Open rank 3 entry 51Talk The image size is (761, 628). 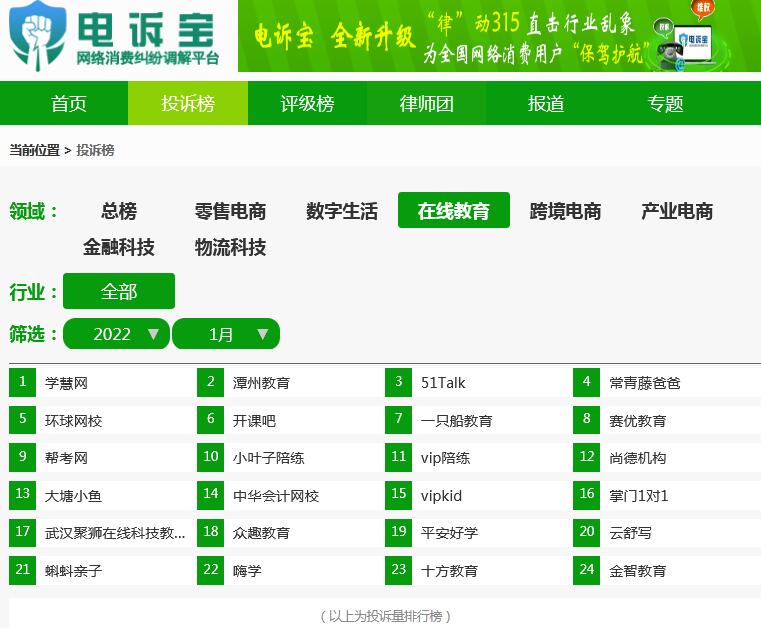443,383
